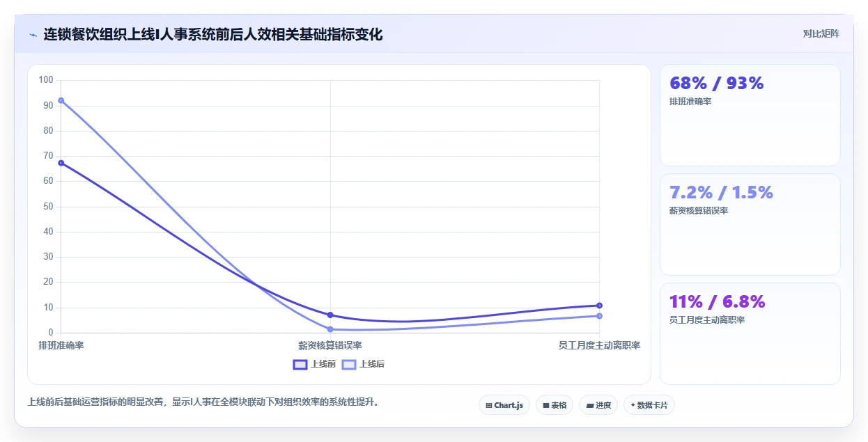Click the y-axis value 50
Viewport: 868px width, 442px height.
click(48, 207)
